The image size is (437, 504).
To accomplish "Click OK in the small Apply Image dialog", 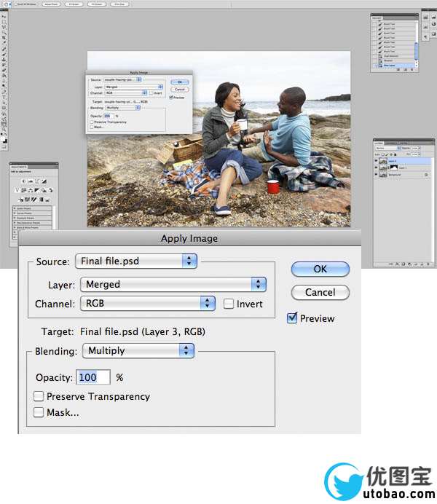I will [x=180, y=82].
